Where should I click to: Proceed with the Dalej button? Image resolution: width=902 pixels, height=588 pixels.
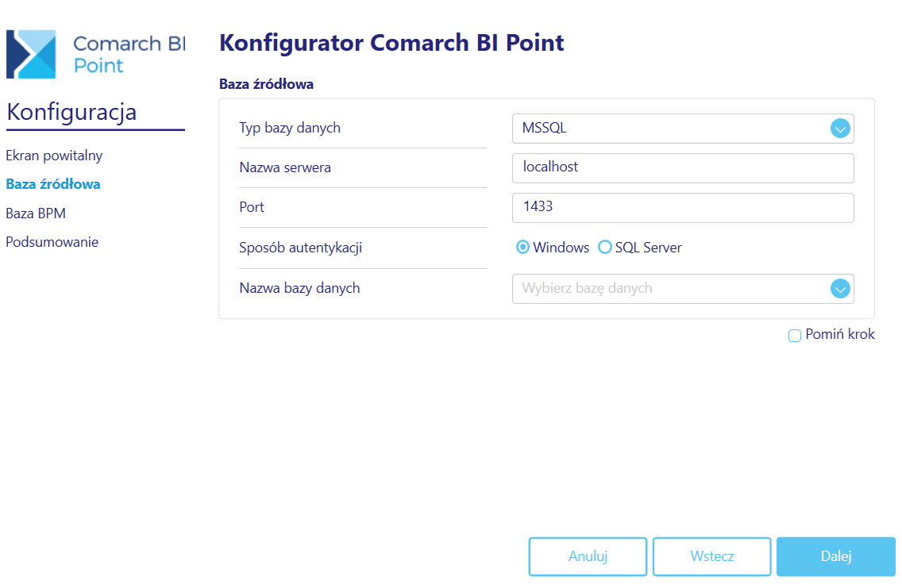[836, 556]
